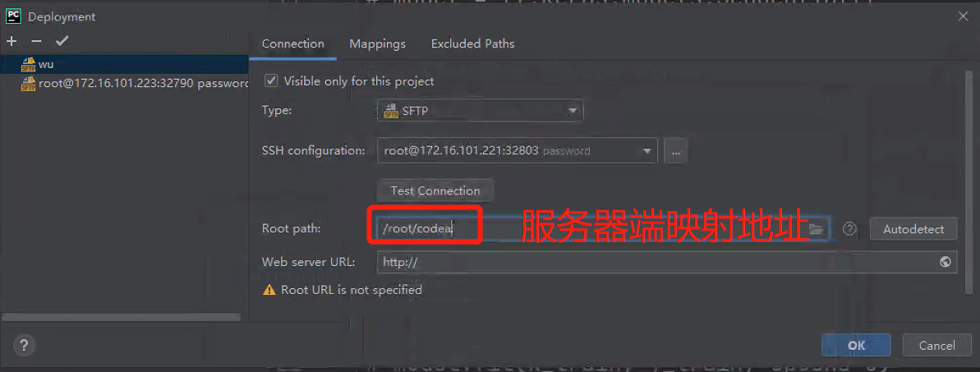Switch to the Mappings tab
This screenshot has height=372, width=980.
pyautogui.click(x=378, y=44)
